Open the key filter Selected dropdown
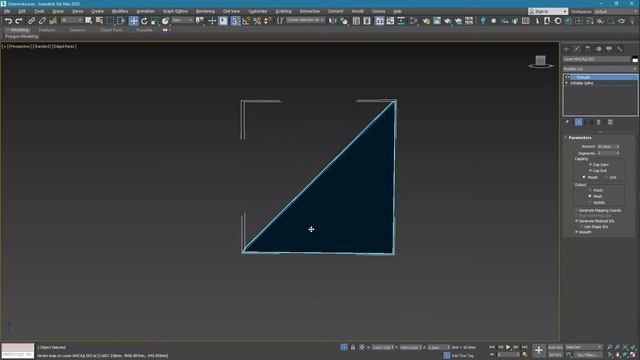Image resolution: width=640 pixels, height=360 pixels. pos(583,347)
